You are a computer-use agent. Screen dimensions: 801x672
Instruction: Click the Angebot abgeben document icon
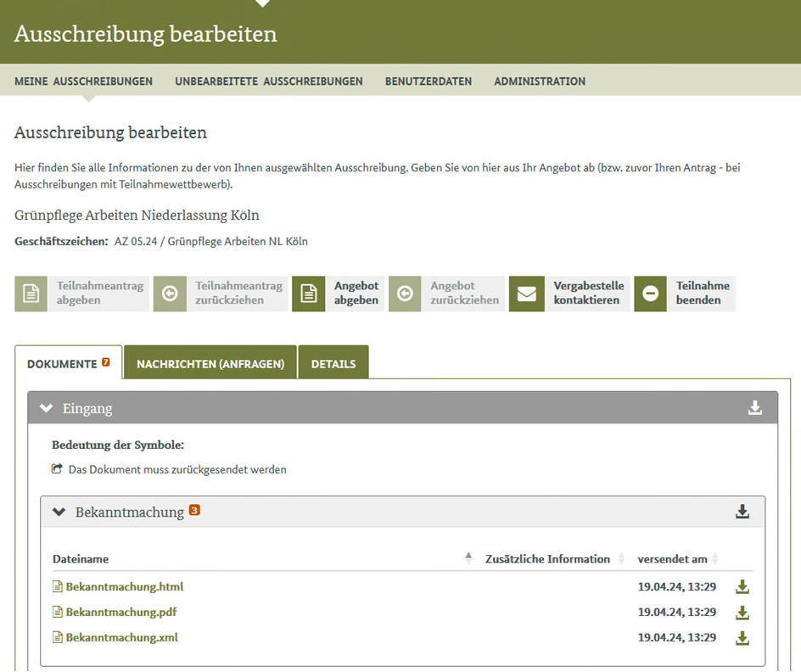click(309, 294)
